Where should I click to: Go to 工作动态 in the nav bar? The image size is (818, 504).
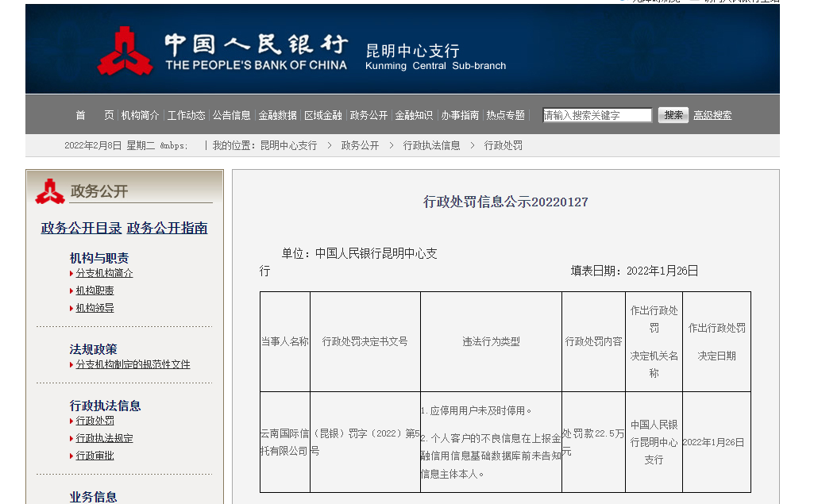pos(186,115)
